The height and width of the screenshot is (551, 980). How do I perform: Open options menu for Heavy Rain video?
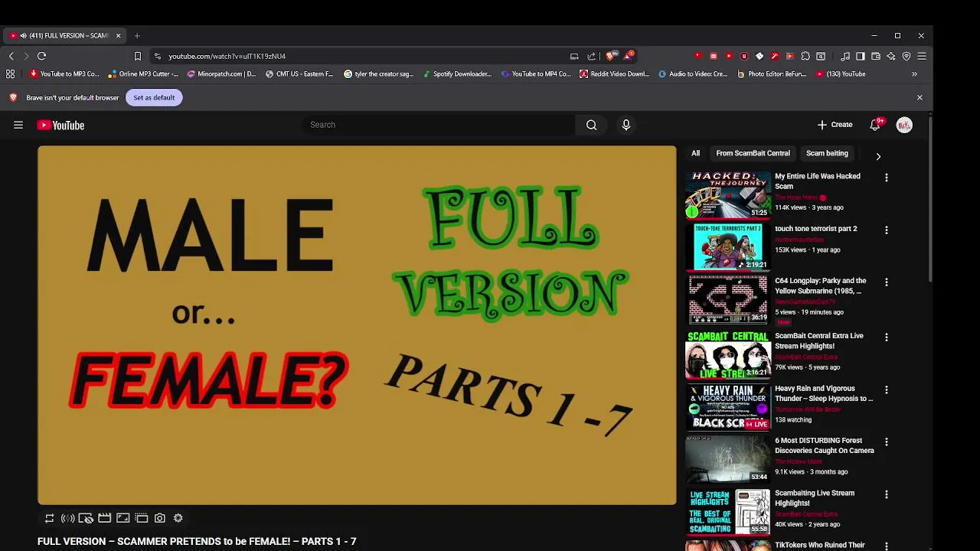[x=887, y=390]
